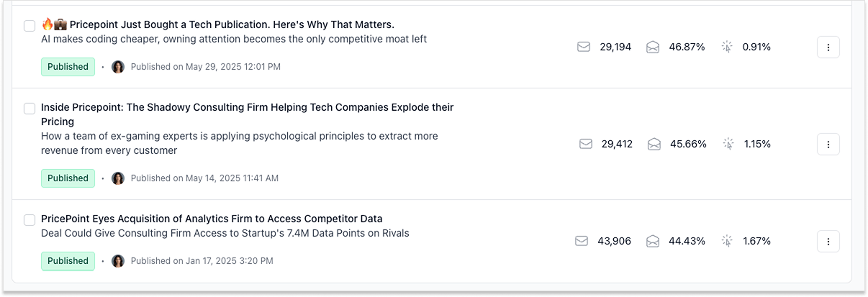Screen dimensions: 868x297
Task: Click open-rate icon next to 45.66%
Action: [x=654, y=144]
